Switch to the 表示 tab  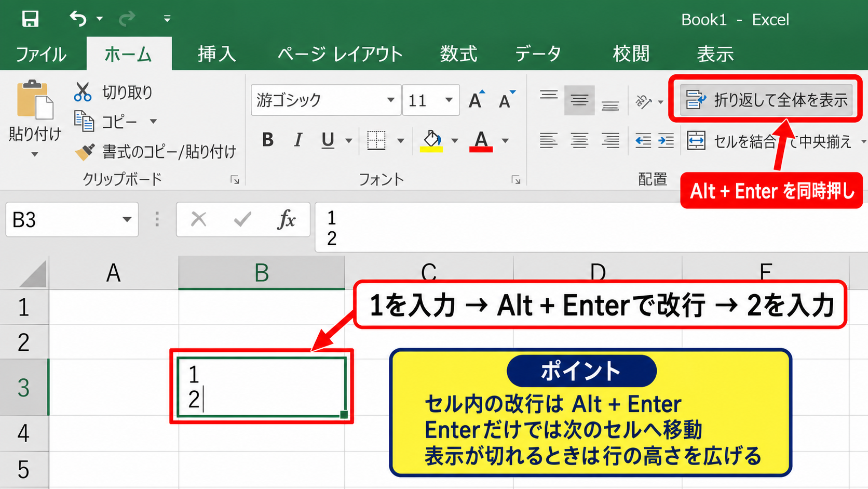click(715, 54)
